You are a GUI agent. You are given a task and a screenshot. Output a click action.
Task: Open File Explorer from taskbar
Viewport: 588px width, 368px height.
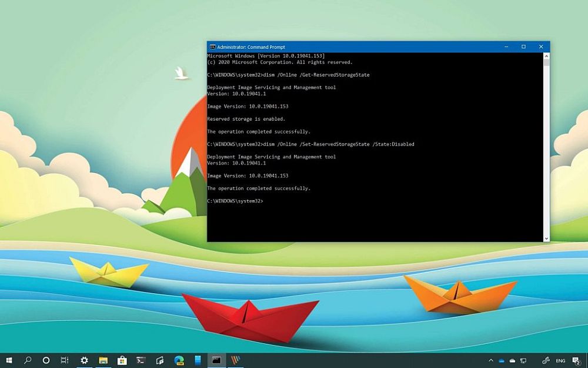(103, 360)
